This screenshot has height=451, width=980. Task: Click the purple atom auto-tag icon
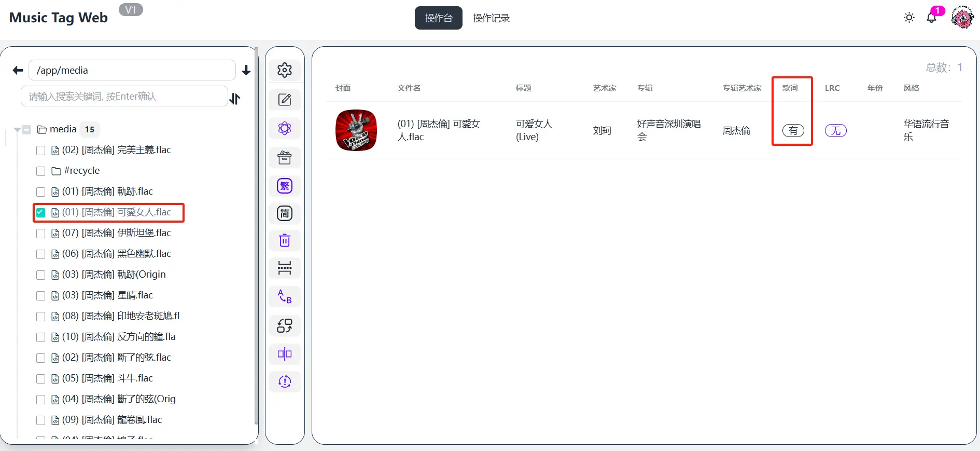(x=285, y=128)
